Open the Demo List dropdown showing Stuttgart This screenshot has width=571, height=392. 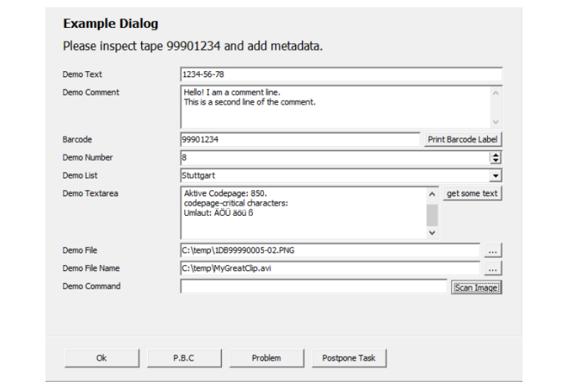[495, 175]
